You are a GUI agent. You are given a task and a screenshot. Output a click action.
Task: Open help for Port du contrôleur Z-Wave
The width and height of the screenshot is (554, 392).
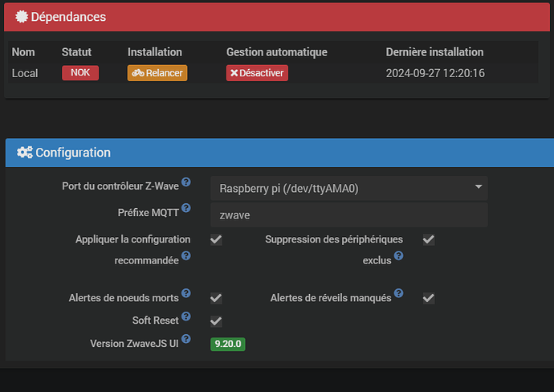pos(186,182)
